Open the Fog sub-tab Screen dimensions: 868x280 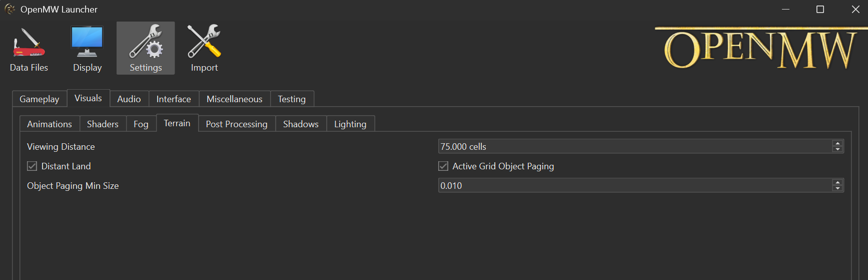click(x=141, y=124)
